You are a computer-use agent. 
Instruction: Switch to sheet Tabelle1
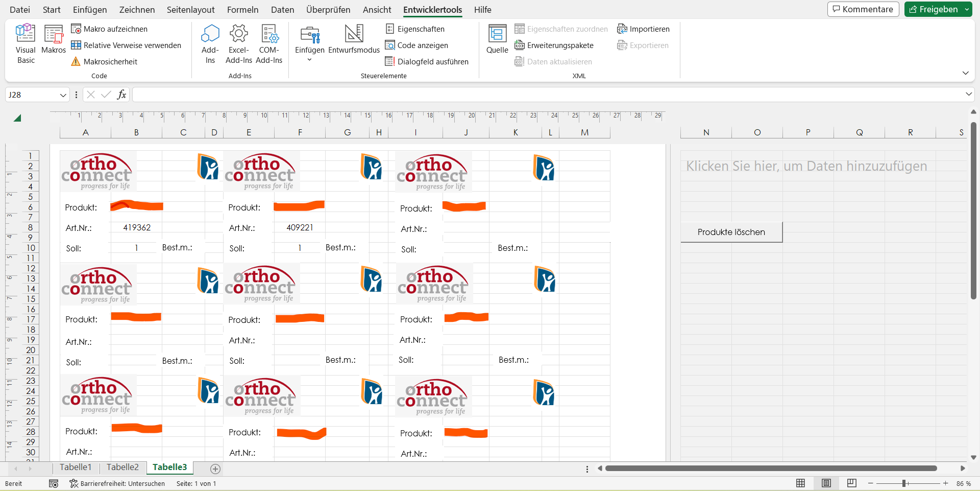pos(76,467)
